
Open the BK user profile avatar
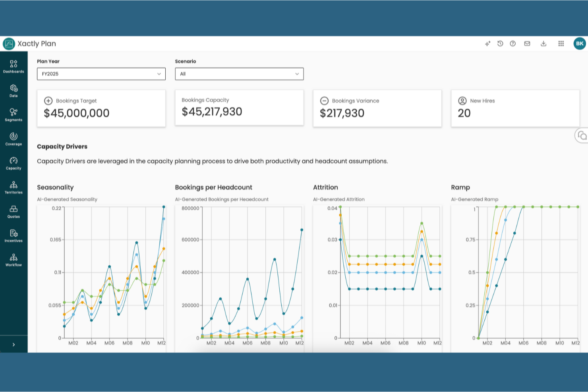point(580,44)
